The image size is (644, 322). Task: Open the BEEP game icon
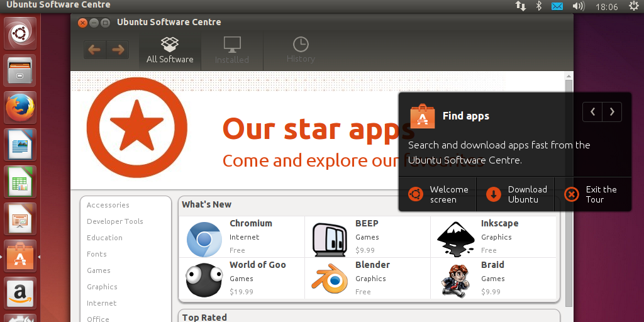click(x=330, y=240)
